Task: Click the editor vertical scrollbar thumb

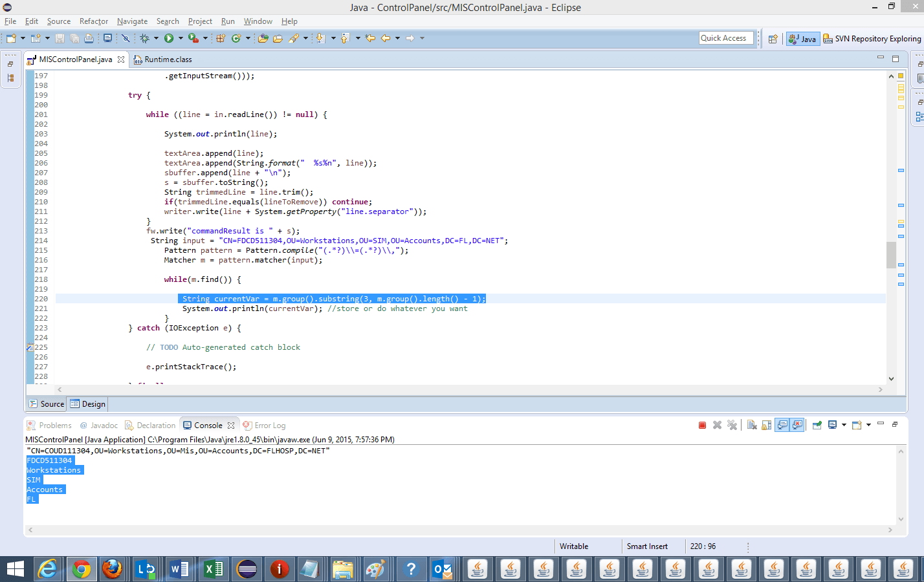Action: [891, 255]
